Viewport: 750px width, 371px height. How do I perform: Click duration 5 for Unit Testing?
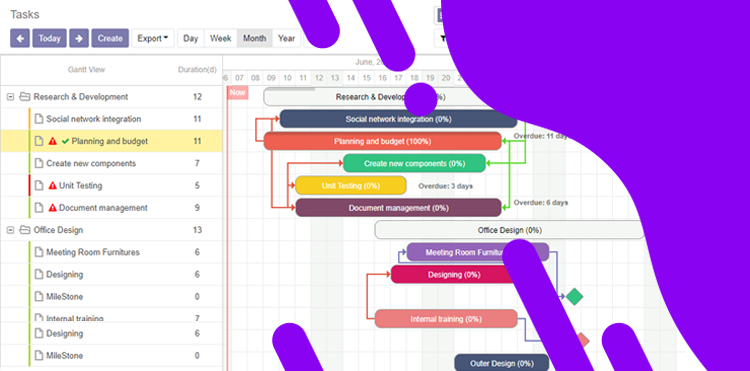197,186
